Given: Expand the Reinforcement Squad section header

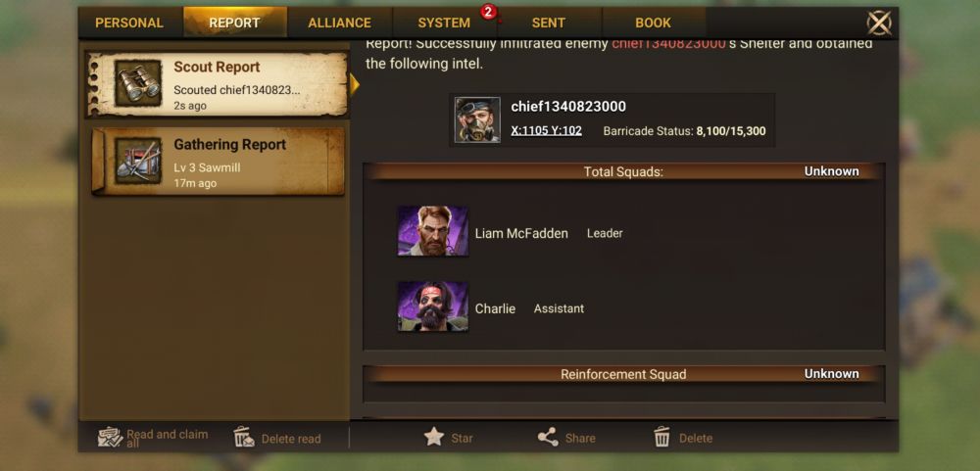Looking at the screenshot, I should [623, 373].
